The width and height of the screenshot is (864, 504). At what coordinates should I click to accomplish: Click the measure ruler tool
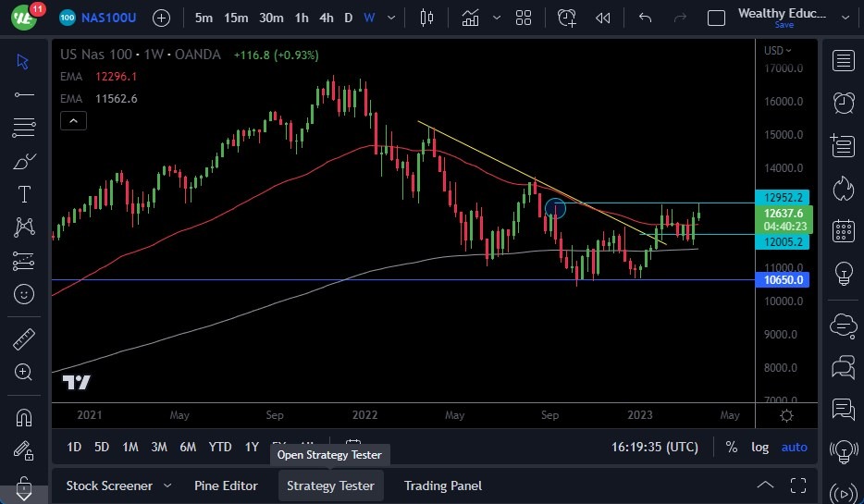(24, 339)
